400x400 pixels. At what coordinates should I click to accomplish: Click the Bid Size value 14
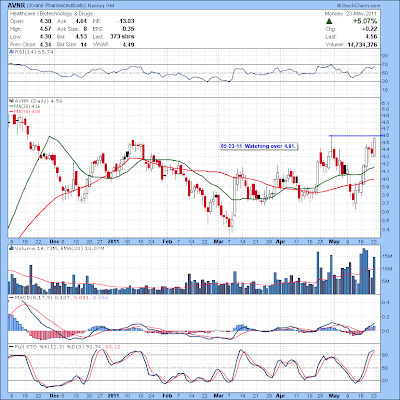tap(84, 44)
